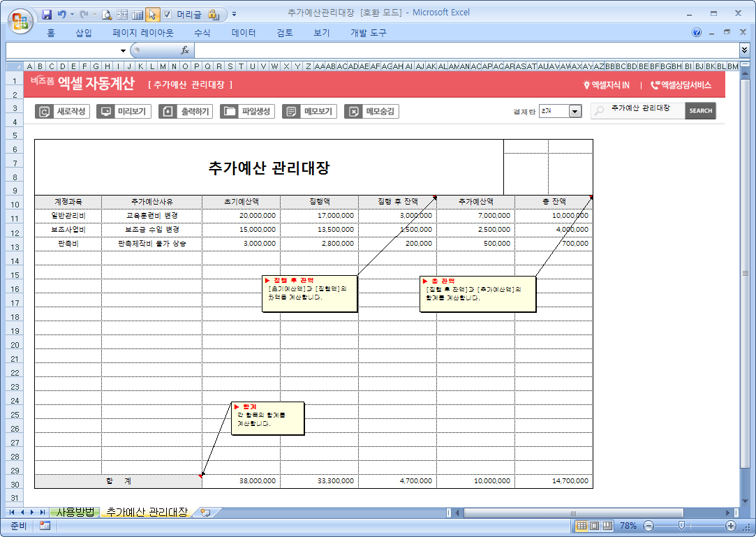Go to the previous sheet tab arrow
Screen dimensions: 756x537
pyautogui.click(x=22, y=513)
